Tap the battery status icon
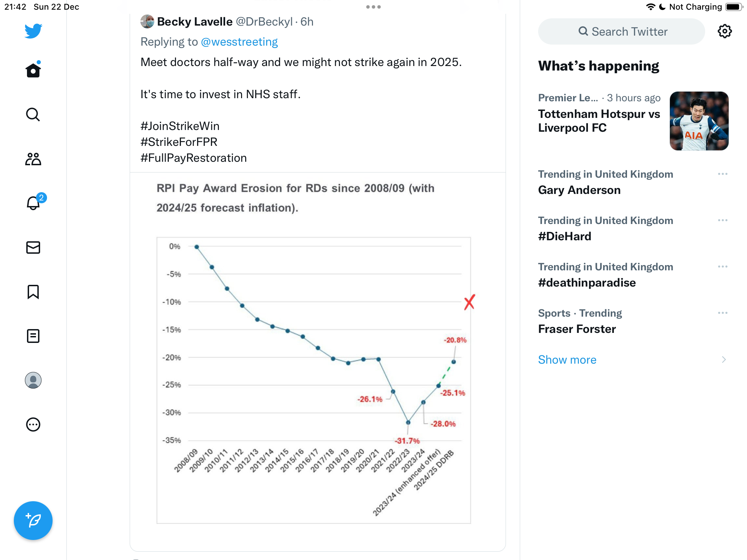 pos(734,7)
